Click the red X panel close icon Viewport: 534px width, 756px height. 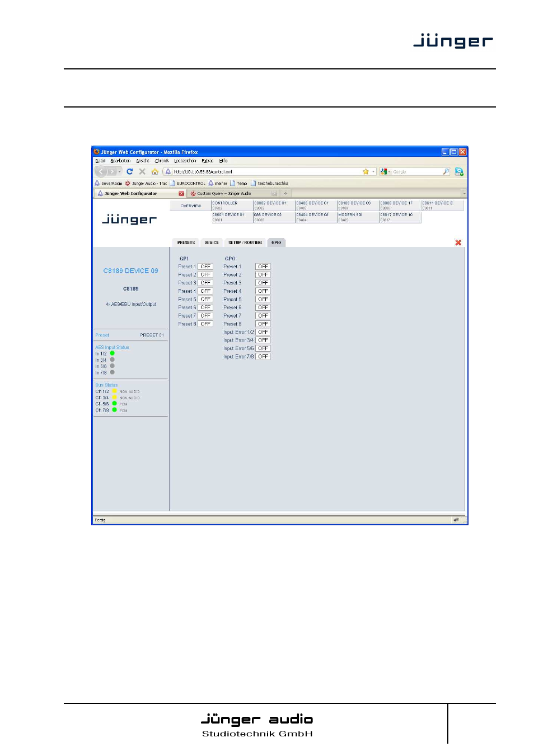coord(458,242)
